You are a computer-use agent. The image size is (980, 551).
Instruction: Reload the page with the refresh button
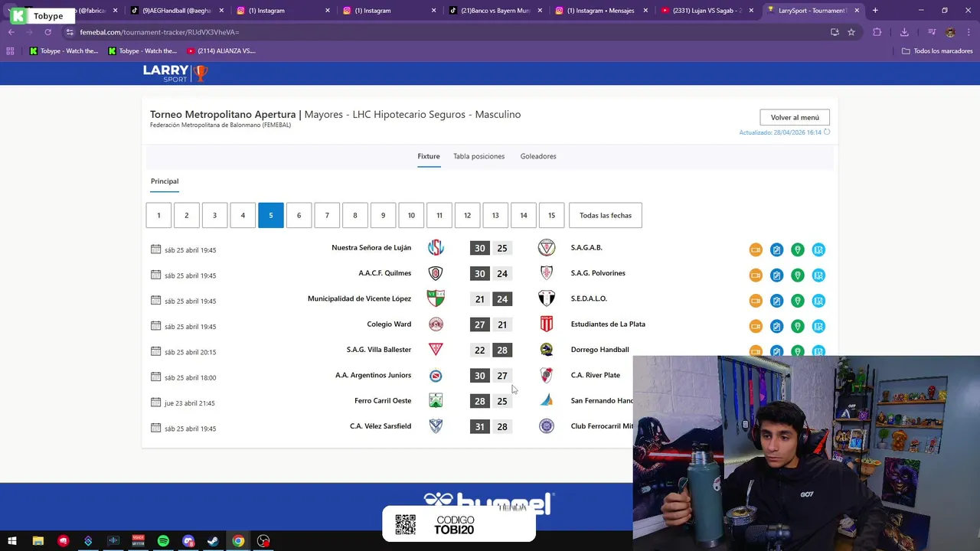pos(47,32)
